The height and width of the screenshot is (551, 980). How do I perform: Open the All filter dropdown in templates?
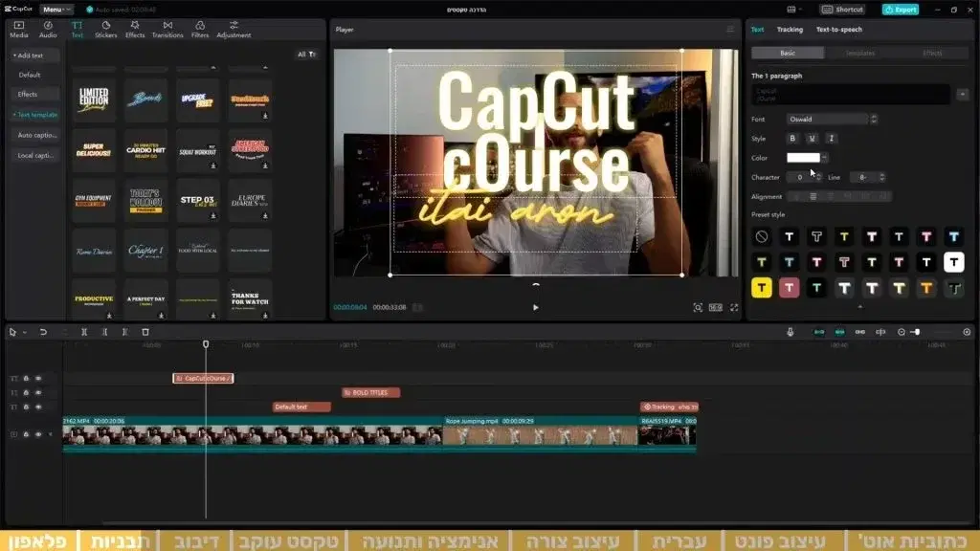306,55
